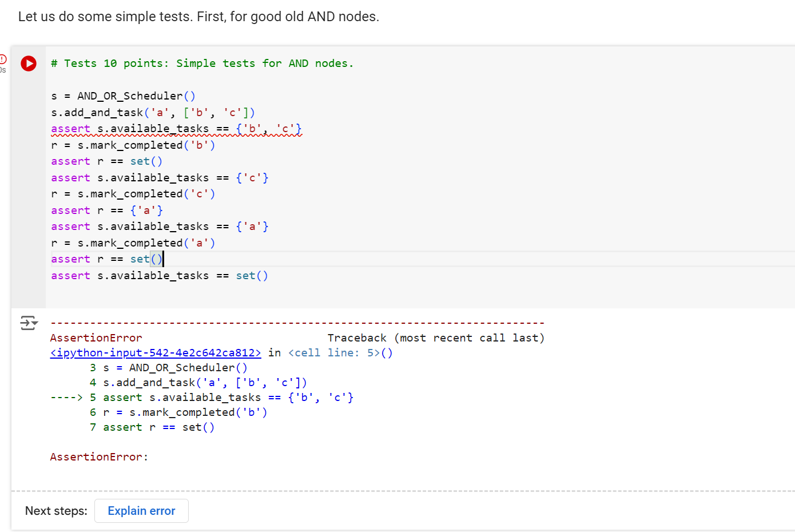Click the "Next steps:" label
The height and width of the screenshot is (532, 795).
tap(55, 511)
